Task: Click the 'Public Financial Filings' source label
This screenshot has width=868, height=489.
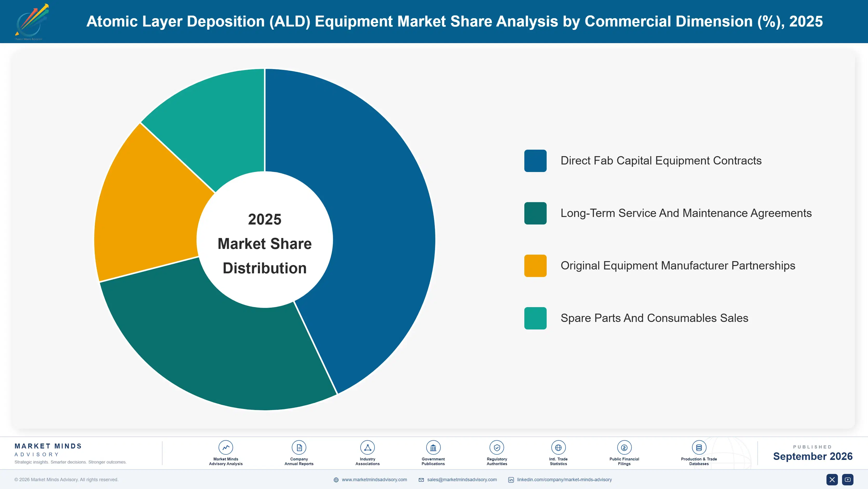Action: coord(624,461)
